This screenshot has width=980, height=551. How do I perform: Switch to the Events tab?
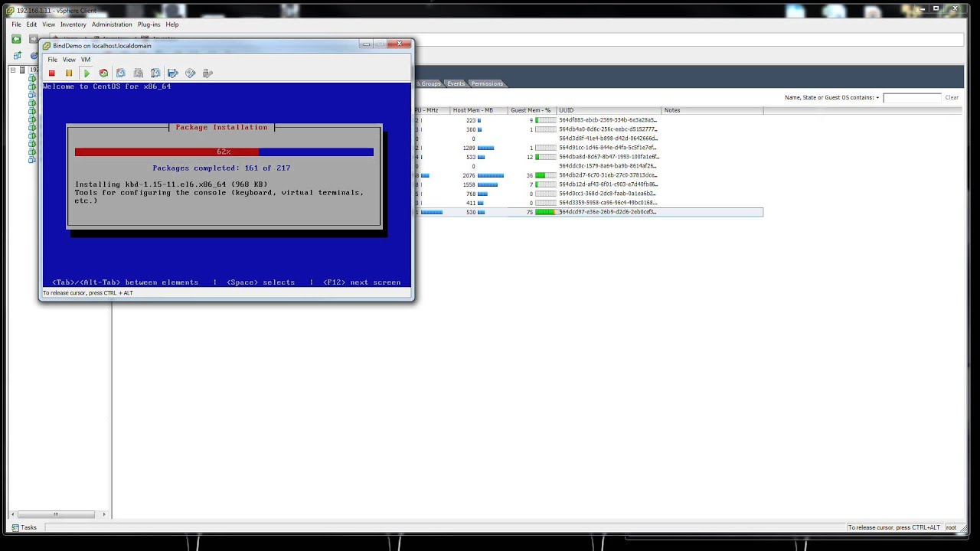456,83
